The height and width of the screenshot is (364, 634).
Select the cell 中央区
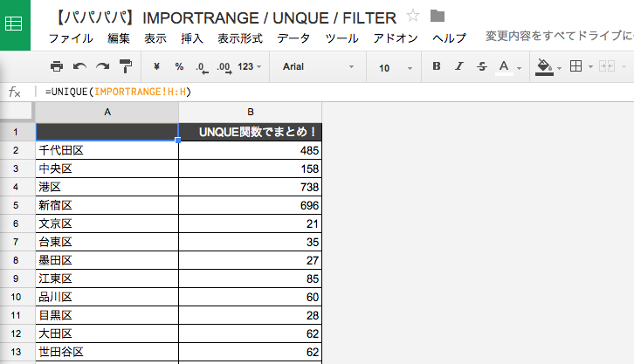tap(107, 168)
